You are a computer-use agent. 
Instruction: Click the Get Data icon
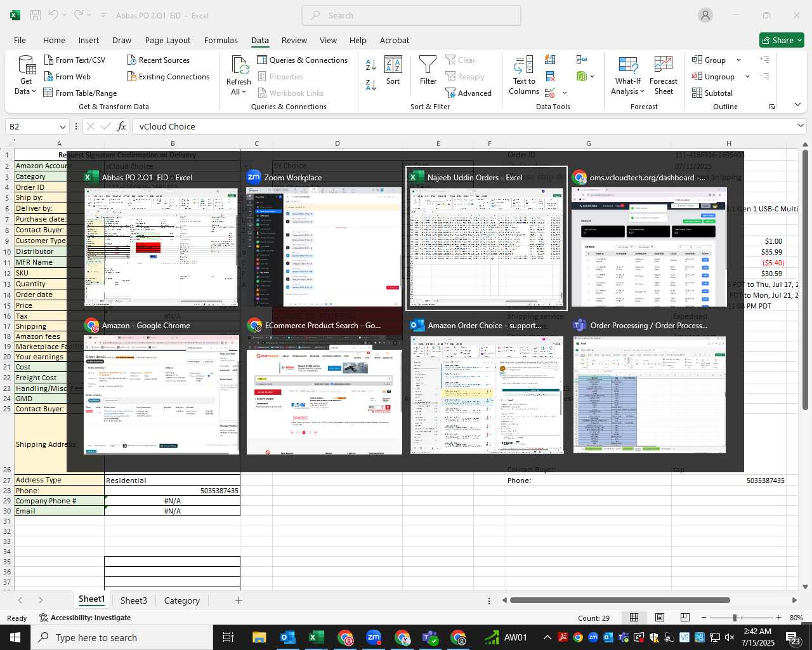click(x=27, y=66)
